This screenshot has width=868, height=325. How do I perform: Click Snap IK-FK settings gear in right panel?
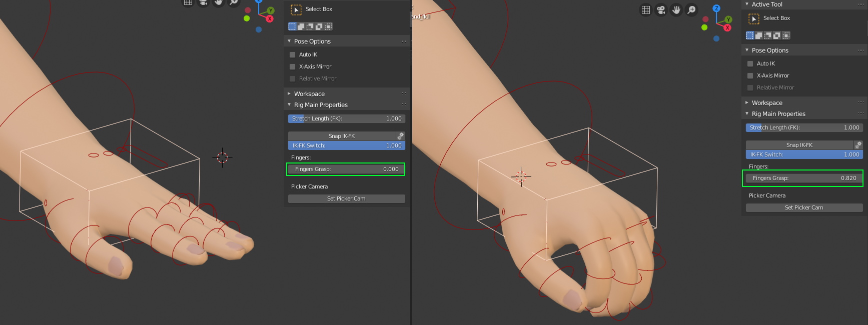(x=858, y=145)
